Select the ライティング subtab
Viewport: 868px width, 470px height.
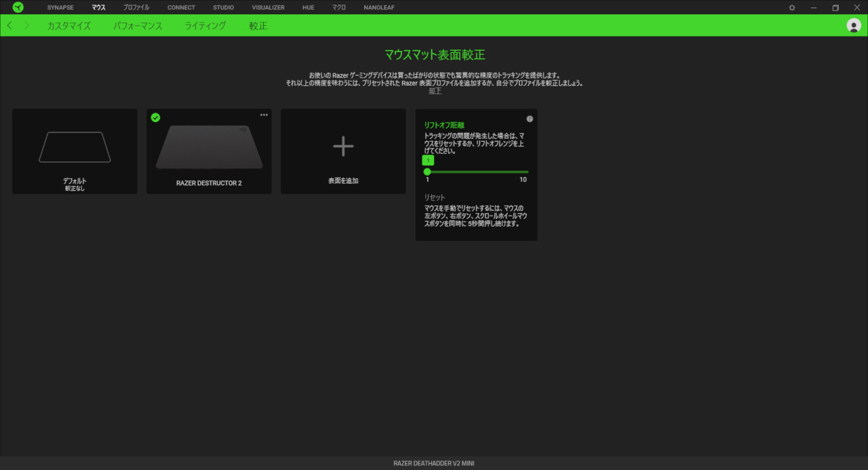pyautogui.click(x=205, y=26)
